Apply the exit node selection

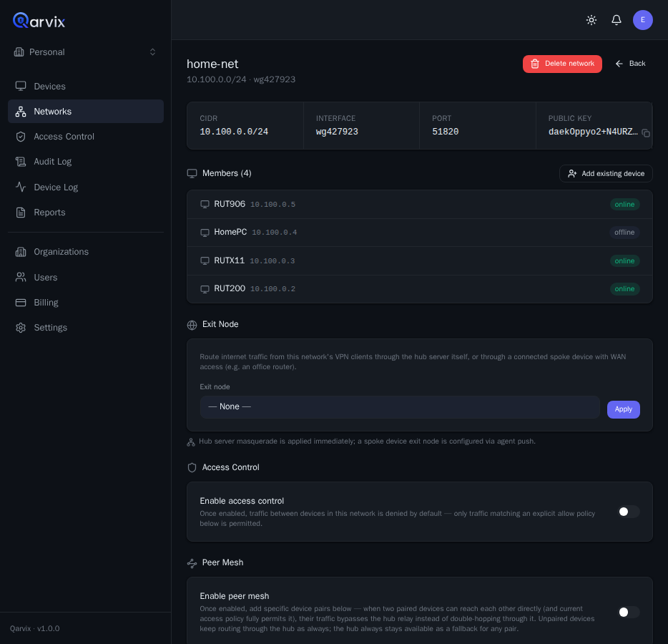click(623, 409)
